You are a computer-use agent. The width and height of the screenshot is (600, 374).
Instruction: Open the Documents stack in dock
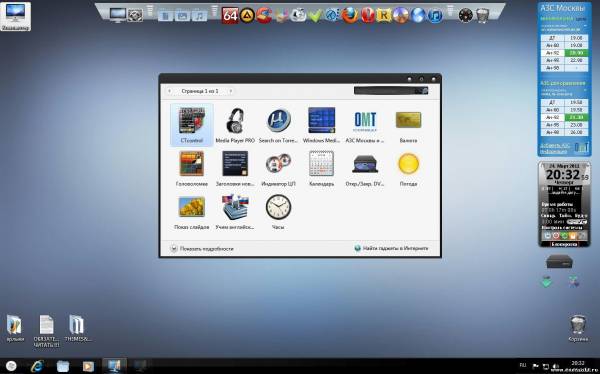[x=165, y=16]
